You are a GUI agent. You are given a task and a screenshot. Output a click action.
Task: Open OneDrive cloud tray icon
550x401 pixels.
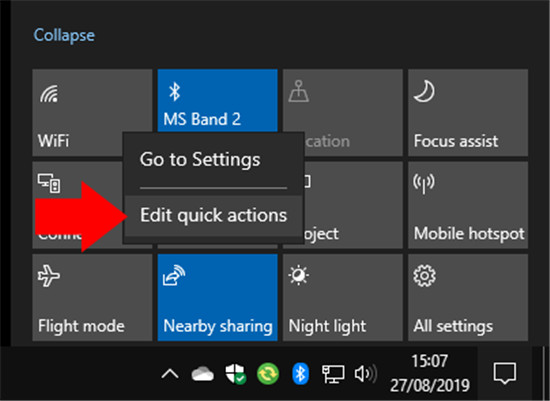(202, 374)
